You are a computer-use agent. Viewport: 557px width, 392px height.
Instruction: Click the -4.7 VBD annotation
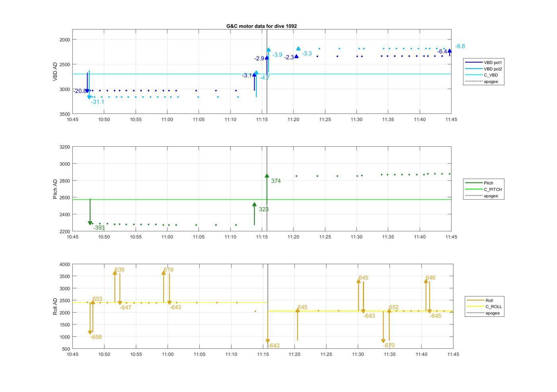tap(265, 78)
